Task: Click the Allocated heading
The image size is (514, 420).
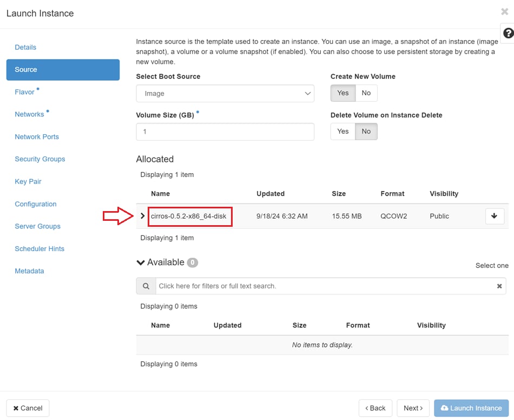Action: (x=155, y=159)
